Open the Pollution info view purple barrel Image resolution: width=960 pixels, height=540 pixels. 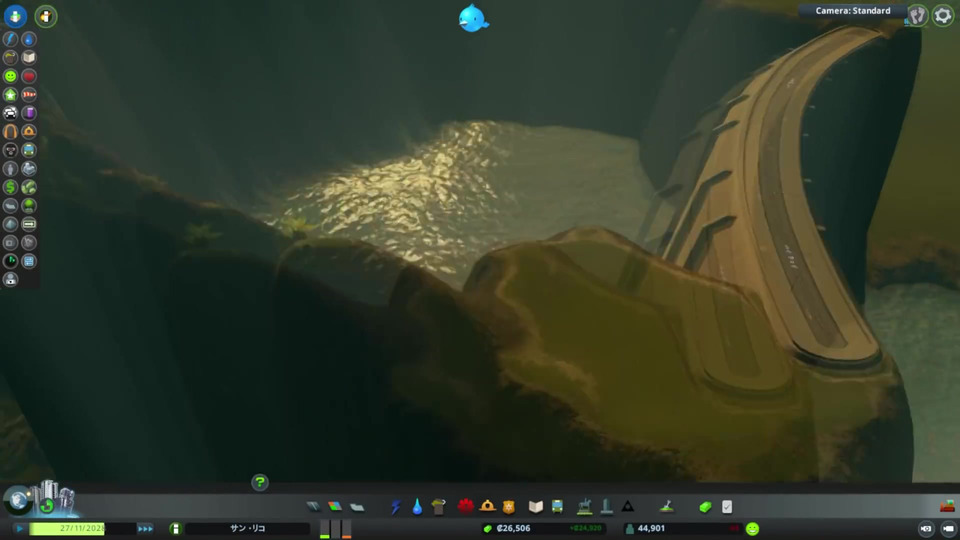[x=29, y=113]
